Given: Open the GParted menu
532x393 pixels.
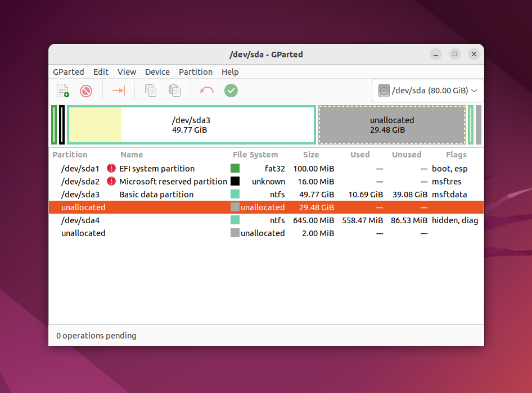Looking at the screenshot, I should [69, 72].
